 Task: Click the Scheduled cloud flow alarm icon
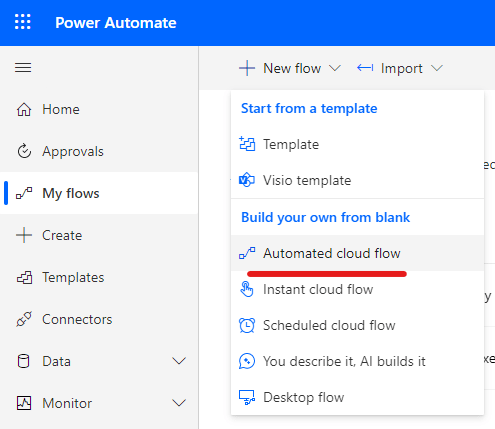click(247, 325)
